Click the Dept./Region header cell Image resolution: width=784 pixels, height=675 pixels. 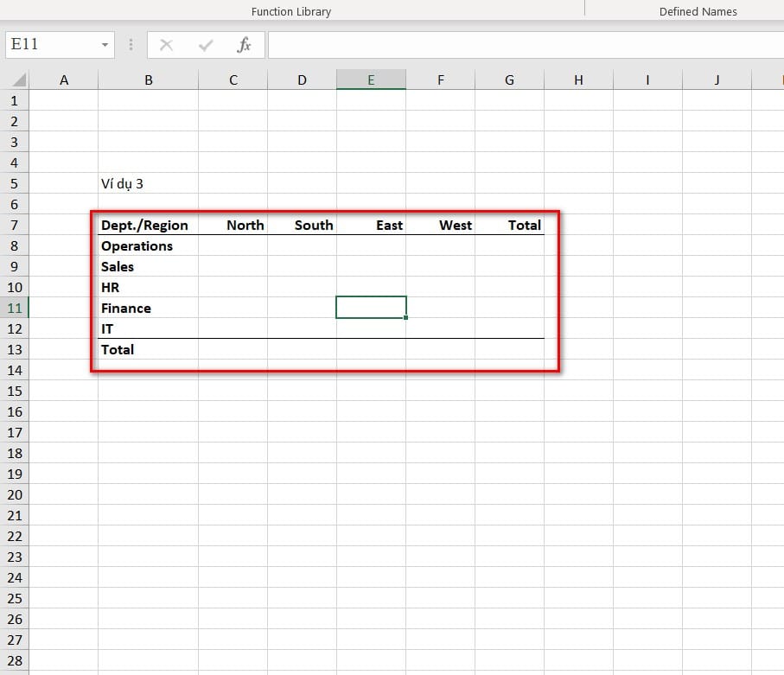point(144,225)
